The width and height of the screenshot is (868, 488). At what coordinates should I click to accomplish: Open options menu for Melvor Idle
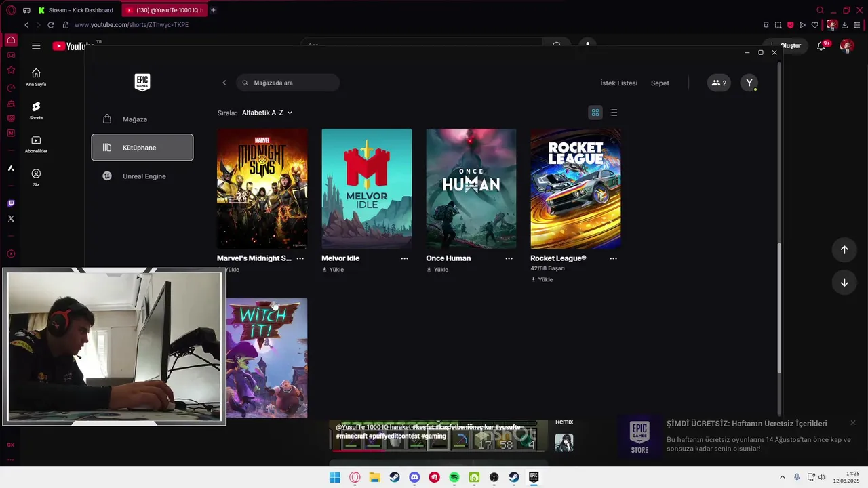405,258
